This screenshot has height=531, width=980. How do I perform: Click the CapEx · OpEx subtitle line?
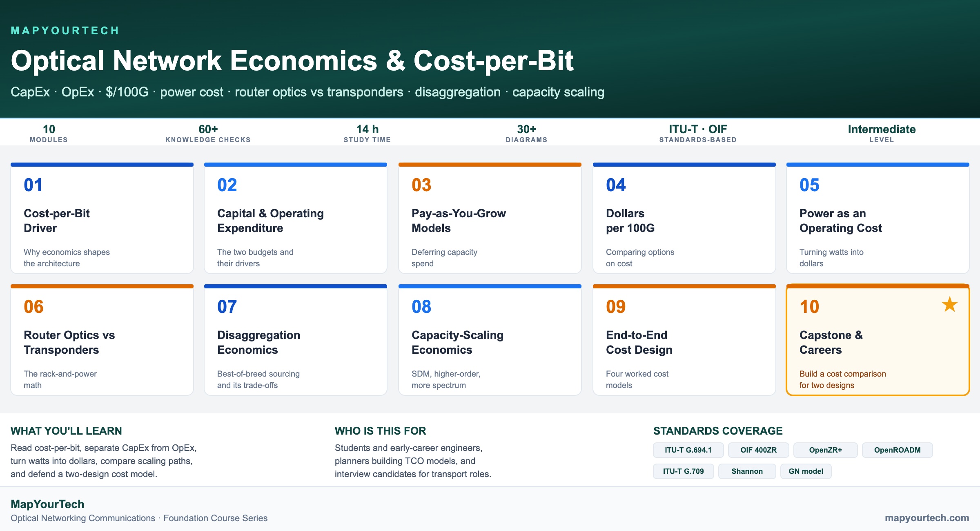(307, 92)
